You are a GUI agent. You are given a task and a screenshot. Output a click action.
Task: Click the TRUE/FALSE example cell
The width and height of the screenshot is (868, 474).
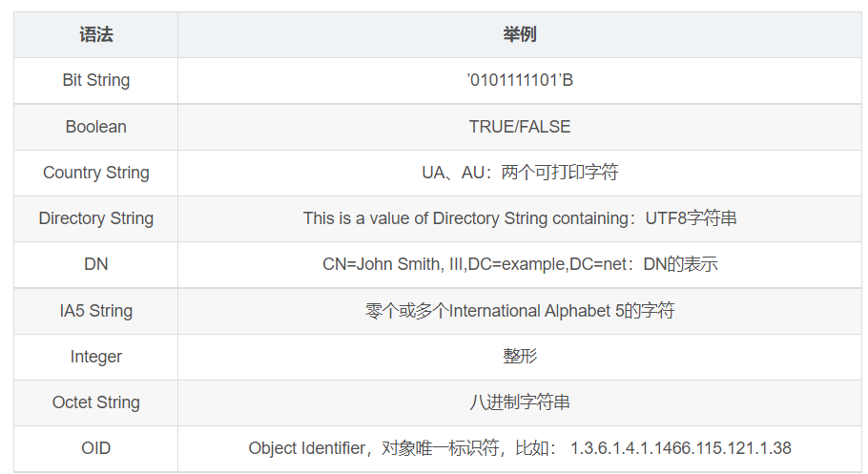click(x=520, y=127)
